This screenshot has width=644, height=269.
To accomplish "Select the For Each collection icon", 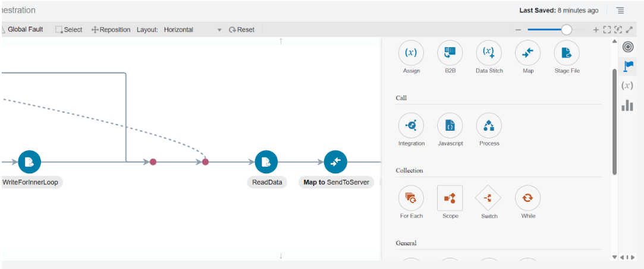I will [411, 198].
